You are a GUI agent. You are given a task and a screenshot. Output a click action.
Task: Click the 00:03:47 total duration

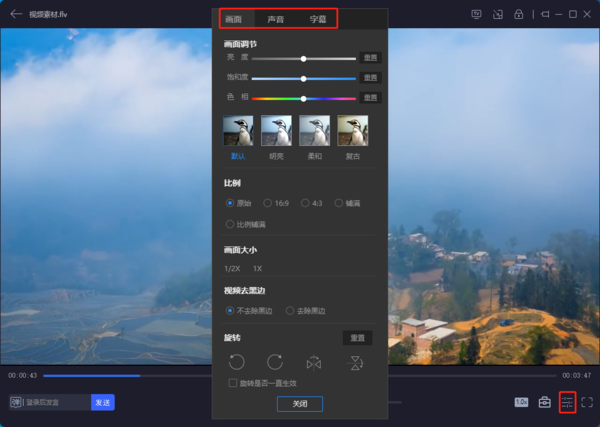pos(577,375)
